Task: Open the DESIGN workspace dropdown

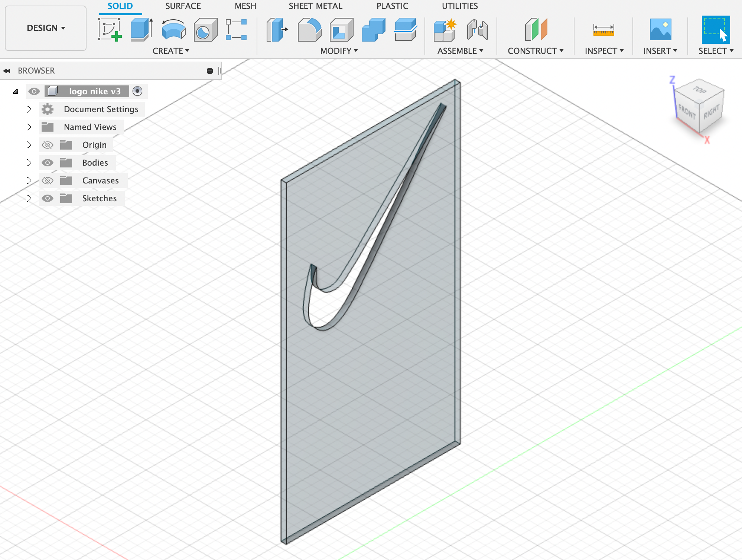Action: pos(46,28)
